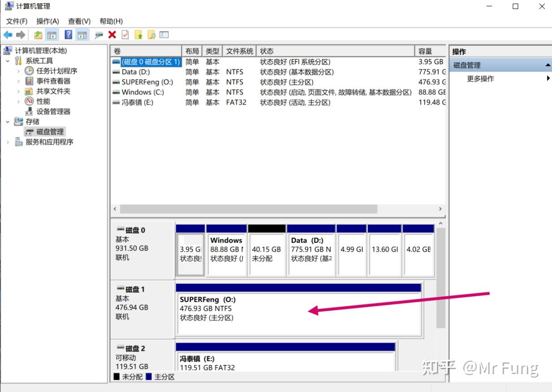Viewport: 552px width, 392px height.
Task: Expand Services and Applications node
Action: tap(8, 142)
